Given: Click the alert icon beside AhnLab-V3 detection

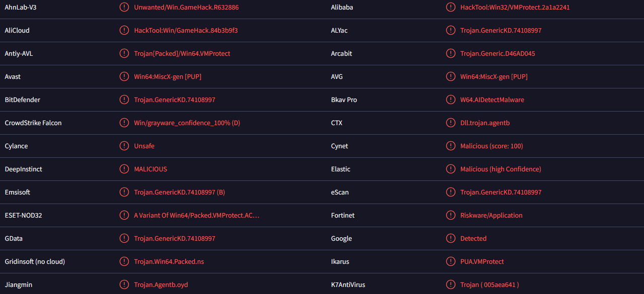Looking at the screenshot, I should coord(124,7).
